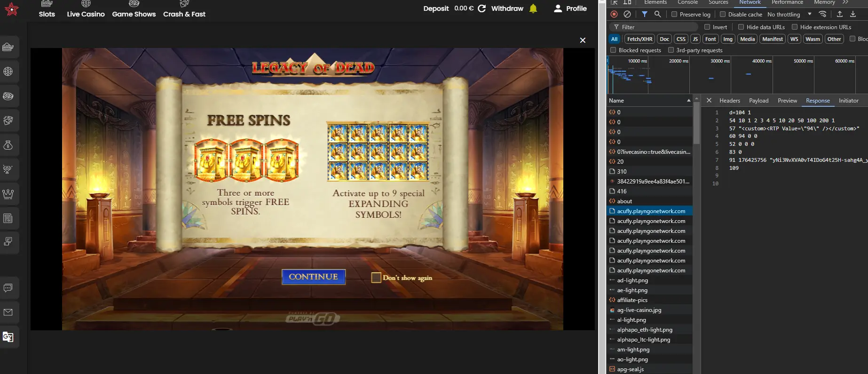The height and width of the screenshot is (374, 868).
Task: Open the document-hand sidebar icon
Action: click(x=8, y=242)
